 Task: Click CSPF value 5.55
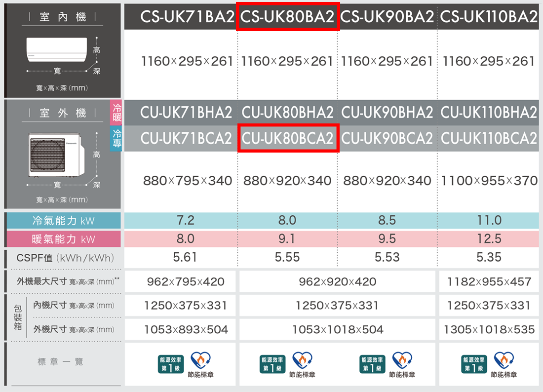(287, 257)
